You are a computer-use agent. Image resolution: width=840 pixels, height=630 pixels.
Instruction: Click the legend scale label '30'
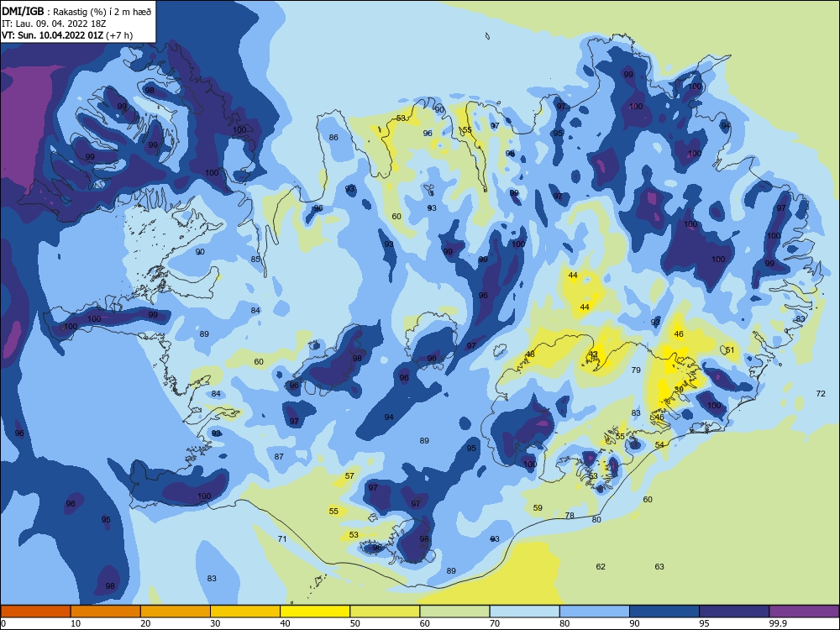coord(215,623)
